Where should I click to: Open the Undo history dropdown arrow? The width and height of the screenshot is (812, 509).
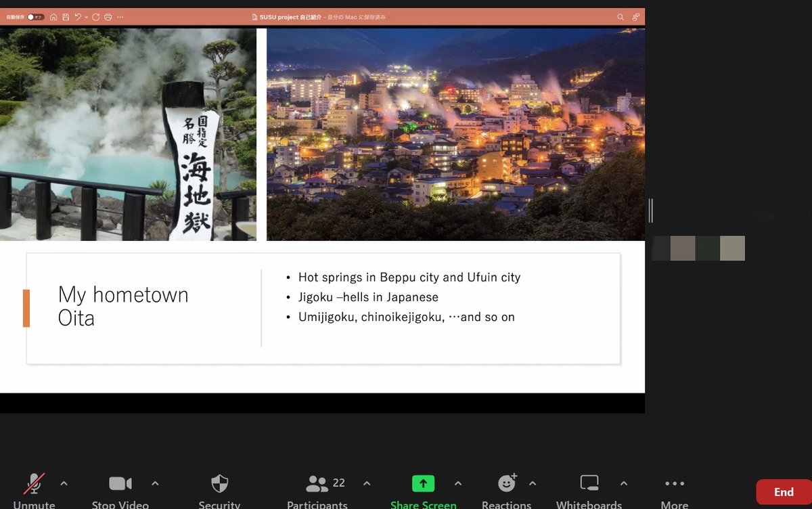pos(86,17)
